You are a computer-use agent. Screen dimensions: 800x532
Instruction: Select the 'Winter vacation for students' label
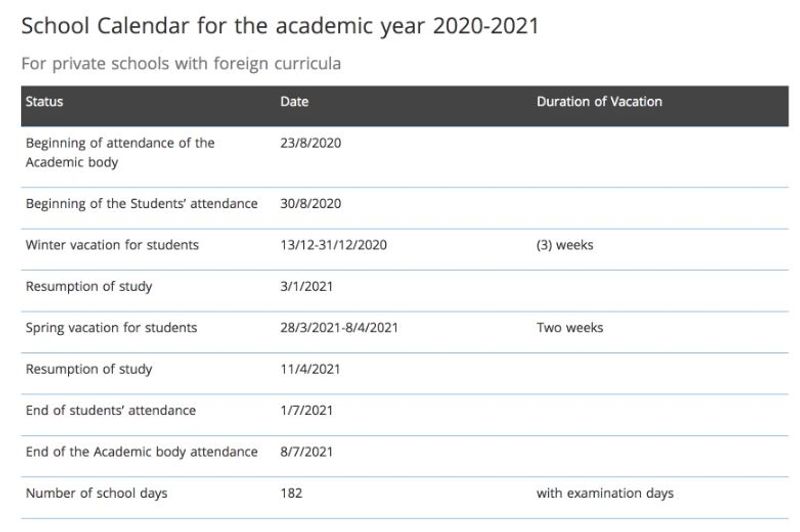click(112, 245)
